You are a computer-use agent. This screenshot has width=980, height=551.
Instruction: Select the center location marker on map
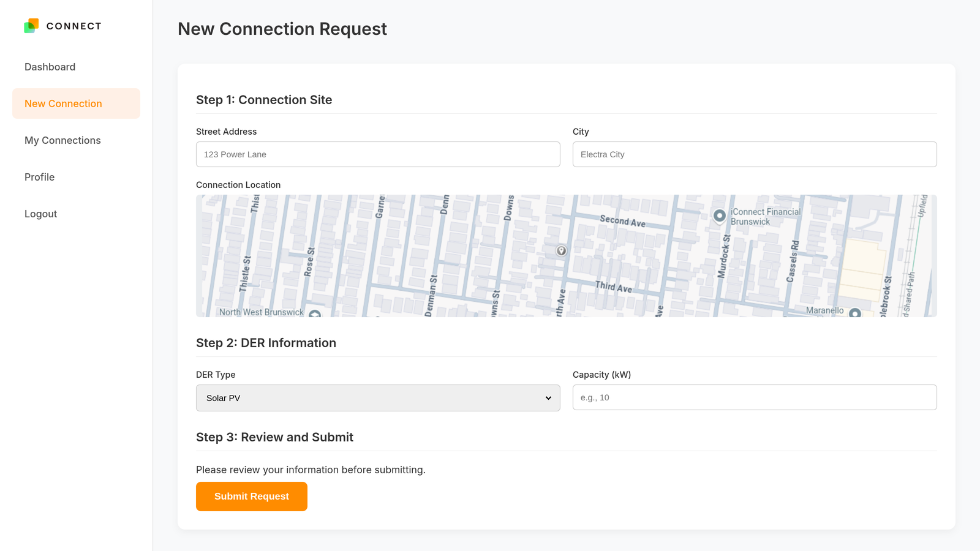tap(561, 250)
